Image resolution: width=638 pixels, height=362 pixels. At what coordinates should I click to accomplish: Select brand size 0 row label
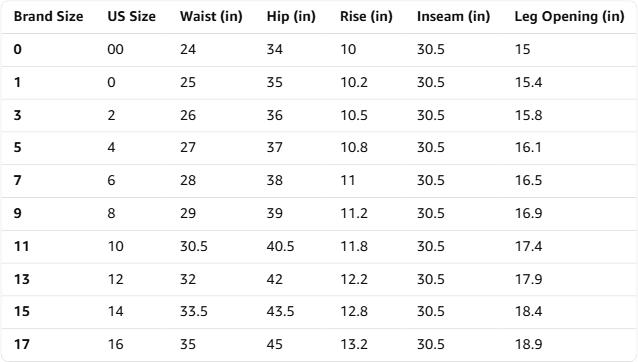[17, 49]
